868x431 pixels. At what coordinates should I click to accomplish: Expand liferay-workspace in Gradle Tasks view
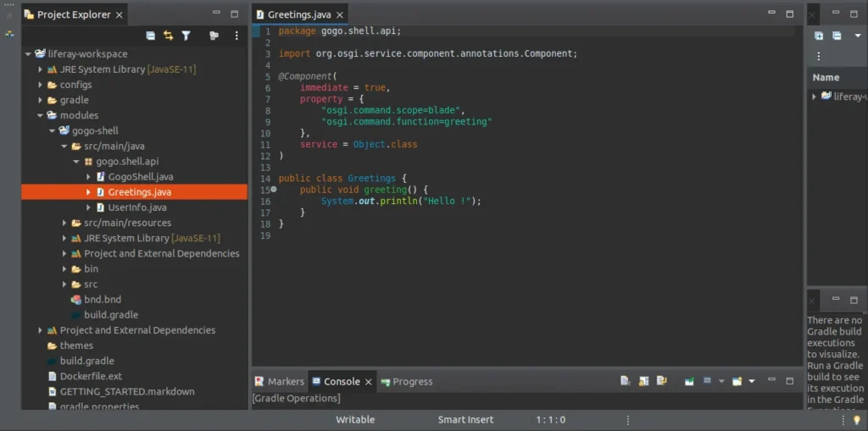click(x=814, y=97)
